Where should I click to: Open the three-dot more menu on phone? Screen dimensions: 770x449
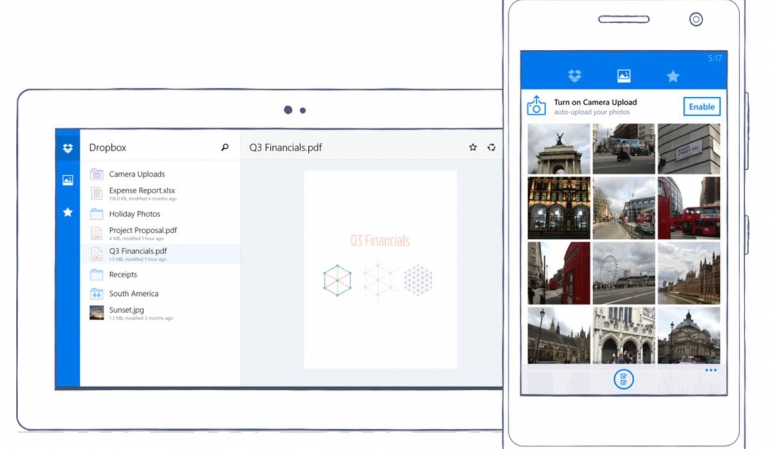tap(710, 371)
